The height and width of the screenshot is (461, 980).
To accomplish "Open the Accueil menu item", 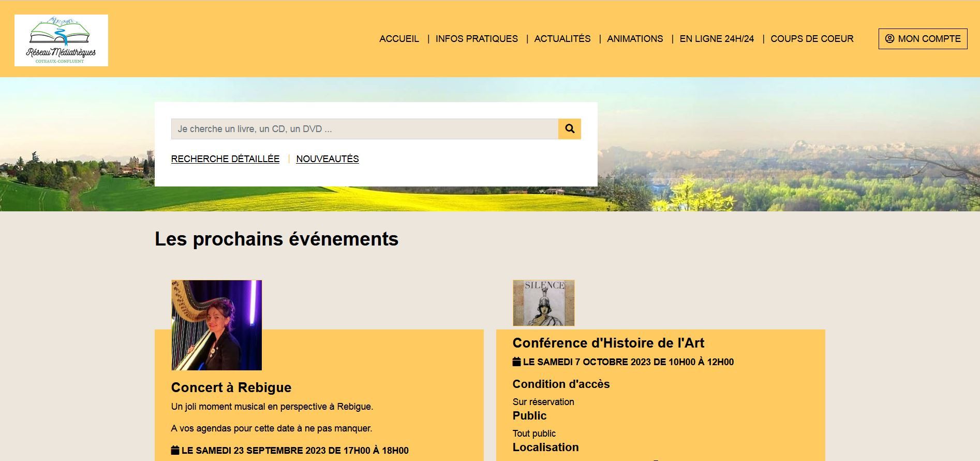I will pos(399,39).
